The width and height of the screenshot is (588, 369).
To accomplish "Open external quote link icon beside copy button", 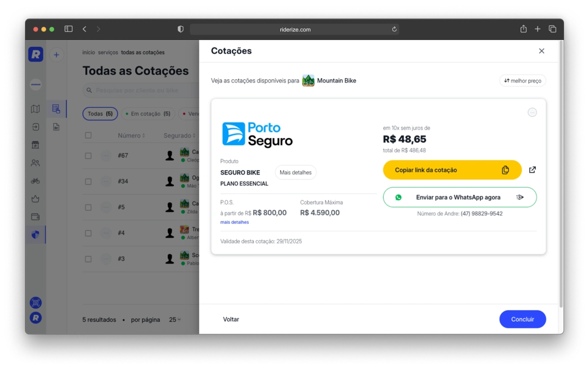I will (x=532, y=170).
